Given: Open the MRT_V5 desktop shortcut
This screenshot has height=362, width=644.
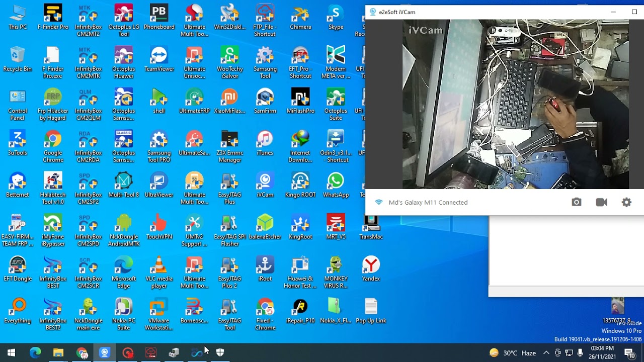Looking at the screenshot, I should pos(336,227).
